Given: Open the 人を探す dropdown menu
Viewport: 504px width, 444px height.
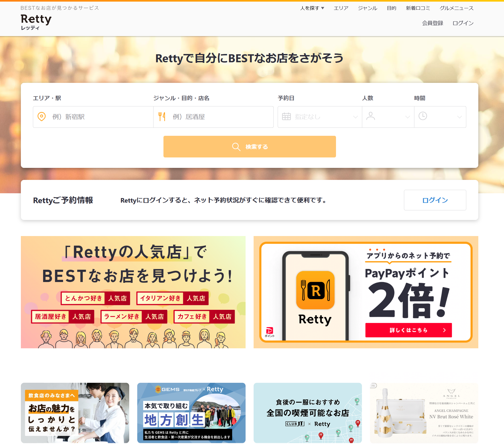Looking at the screenshot, I should tap(312, 8).
